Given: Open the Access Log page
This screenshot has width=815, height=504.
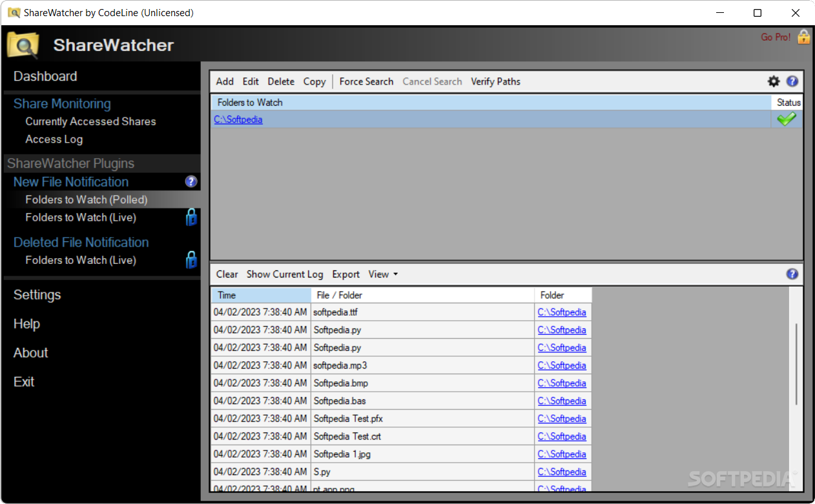Looking at the screenshot, I should click(54, 139).
